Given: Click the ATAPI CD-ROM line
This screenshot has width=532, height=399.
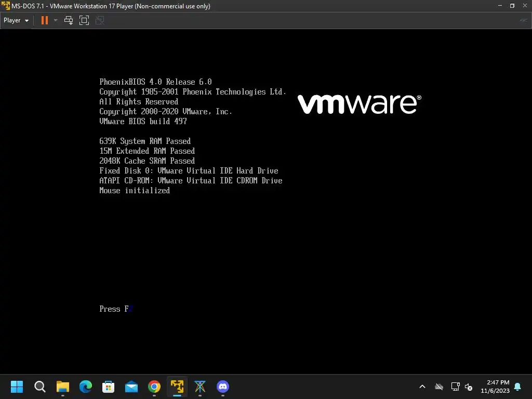Looking at the screenshot, I should pyautogui.click(x=191, y=180).
